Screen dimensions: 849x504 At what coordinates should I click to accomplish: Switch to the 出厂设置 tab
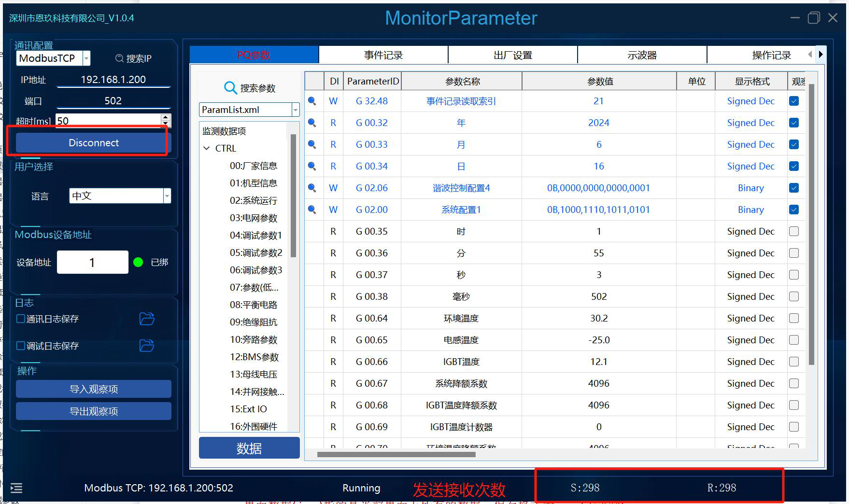[513, 55]
